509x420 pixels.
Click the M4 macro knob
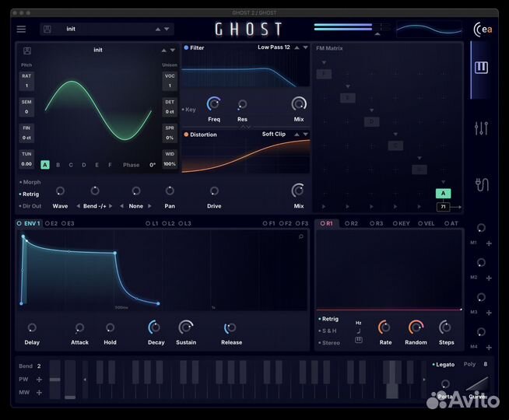(481, 332)
